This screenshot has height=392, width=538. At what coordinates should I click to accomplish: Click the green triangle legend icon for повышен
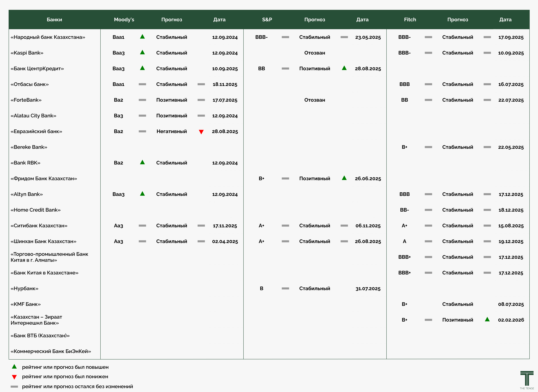[14, 367]
